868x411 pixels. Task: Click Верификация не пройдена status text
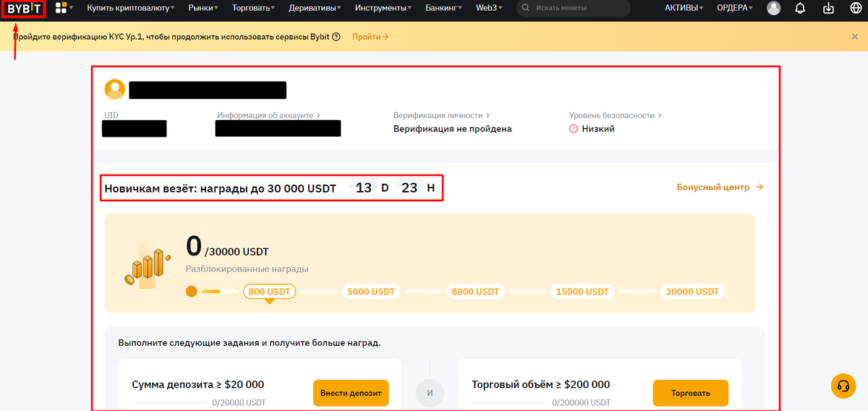(x=453, y=129)
